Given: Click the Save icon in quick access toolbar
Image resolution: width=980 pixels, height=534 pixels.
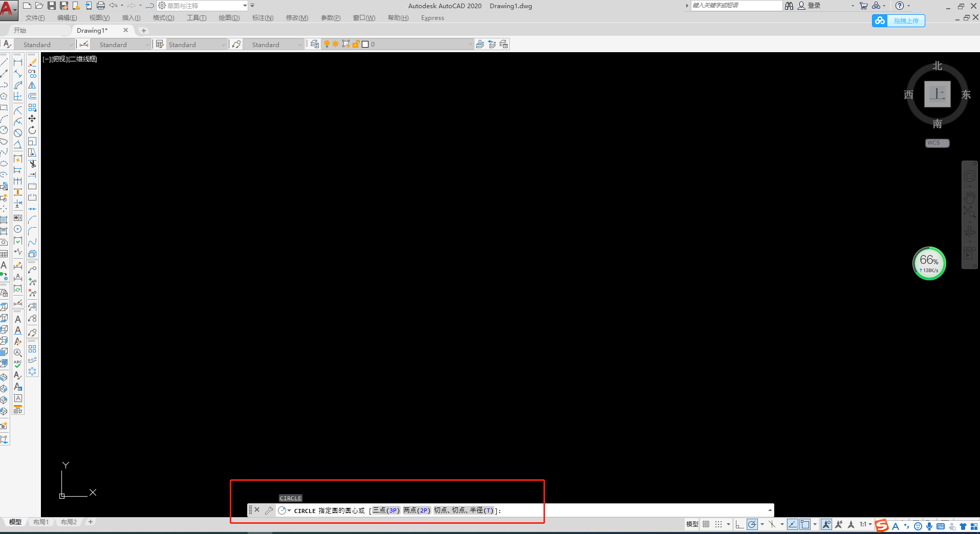Looking at the screenshot, I should [x=52, y=6].
